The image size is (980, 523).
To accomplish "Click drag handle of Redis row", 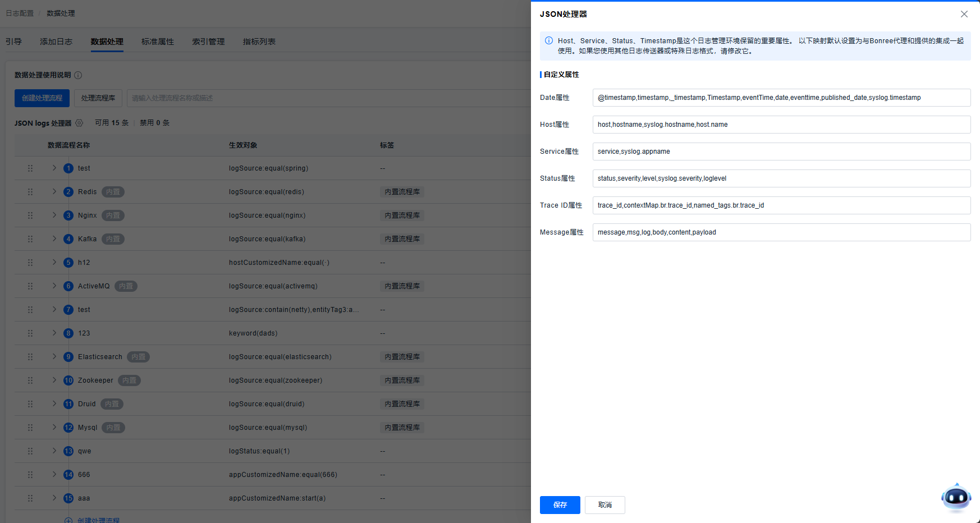I will (x=30, y=192).
